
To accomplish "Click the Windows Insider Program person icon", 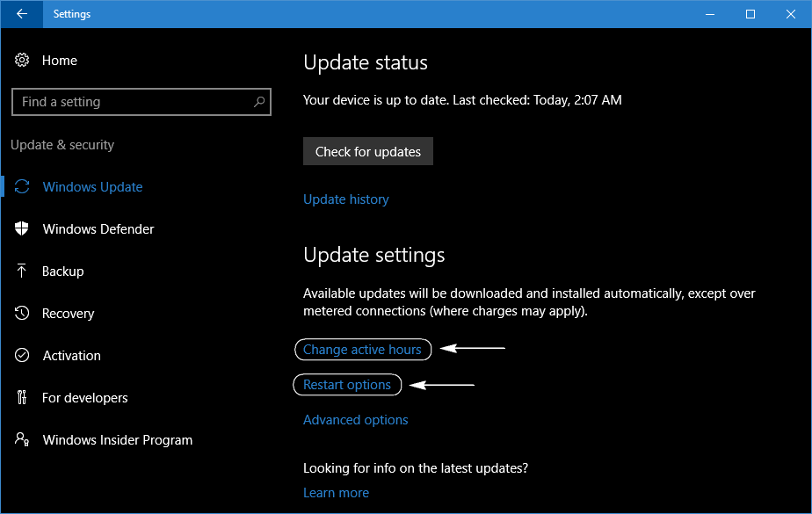I will tap(22, 439).
